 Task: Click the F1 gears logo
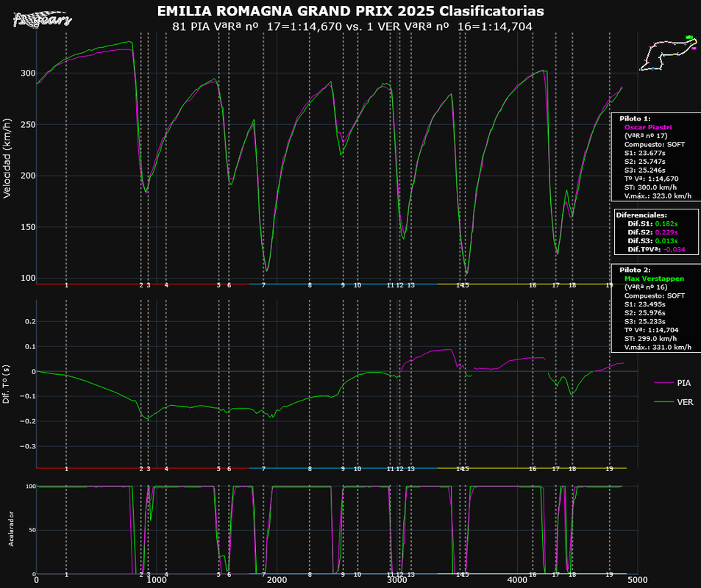tap(42, 19)
